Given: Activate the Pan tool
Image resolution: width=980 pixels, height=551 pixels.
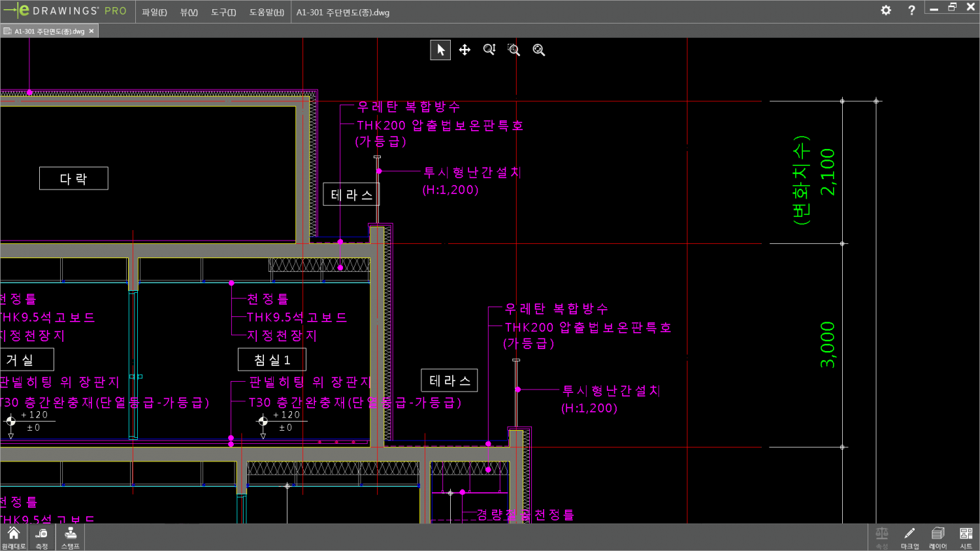Looking at the screenshot, I should click(x=465, y=50).
